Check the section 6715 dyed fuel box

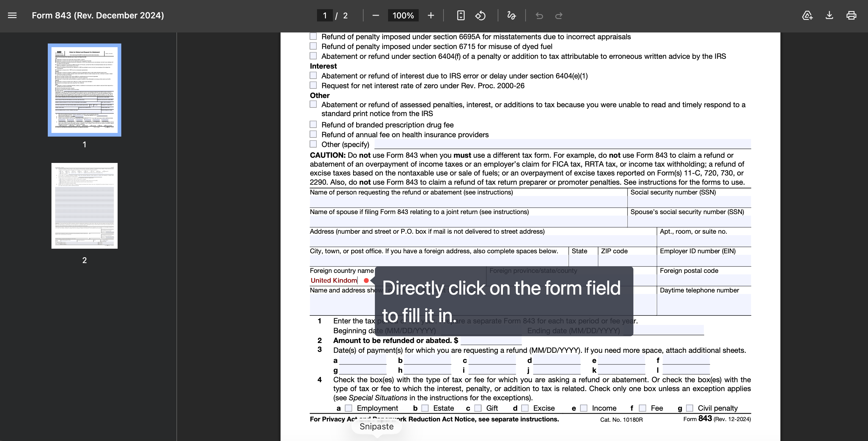[x=313, y=46]
